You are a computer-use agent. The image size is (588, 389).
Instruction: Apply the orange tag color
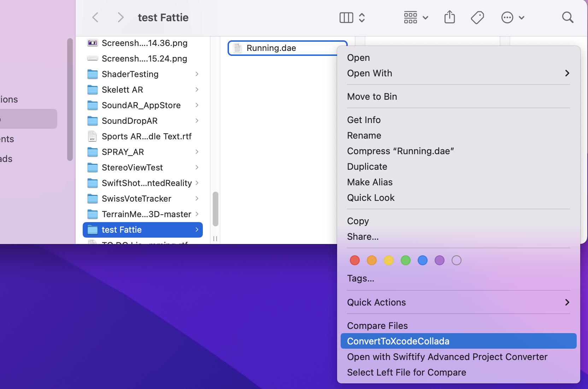pyautogui.click(x=372, y=261)
